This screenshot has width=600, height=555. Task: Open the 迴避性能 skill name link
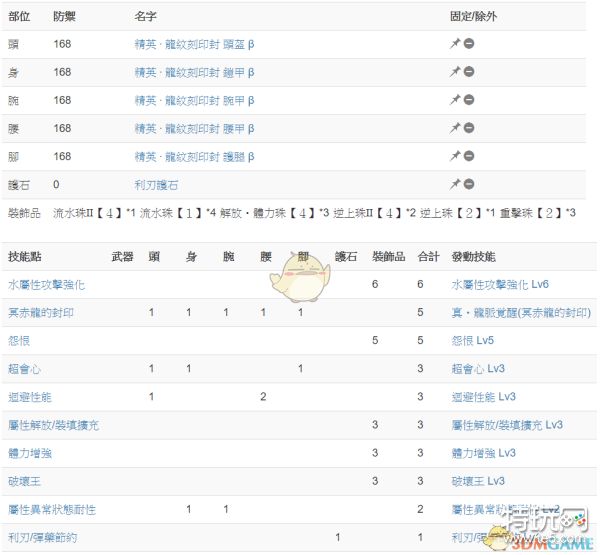click(29, 397)
